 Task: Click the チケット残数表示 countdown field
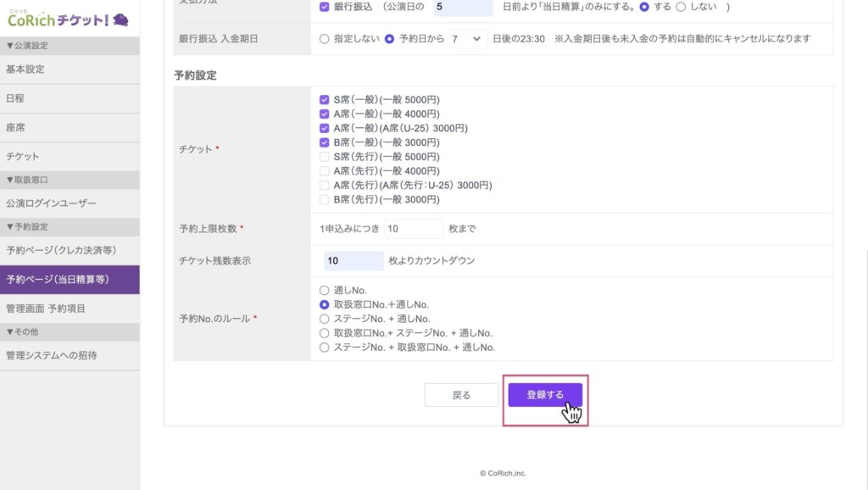pyautogui.click(x=353, y=261)
